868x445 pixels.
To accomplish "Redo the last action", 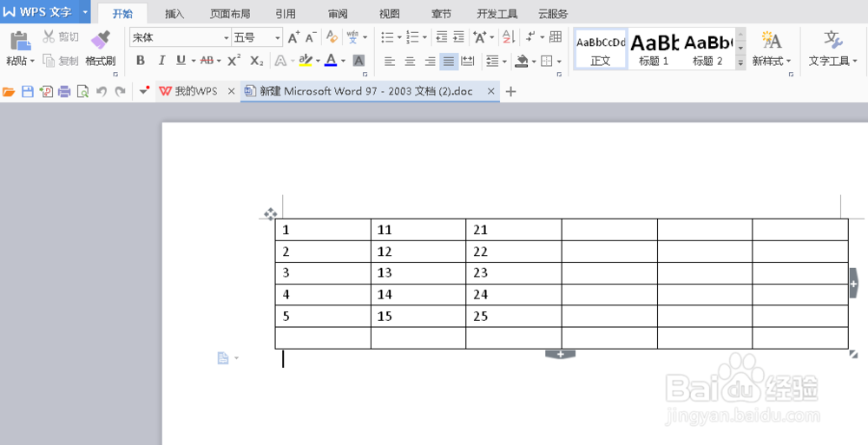I will point(120,92).
